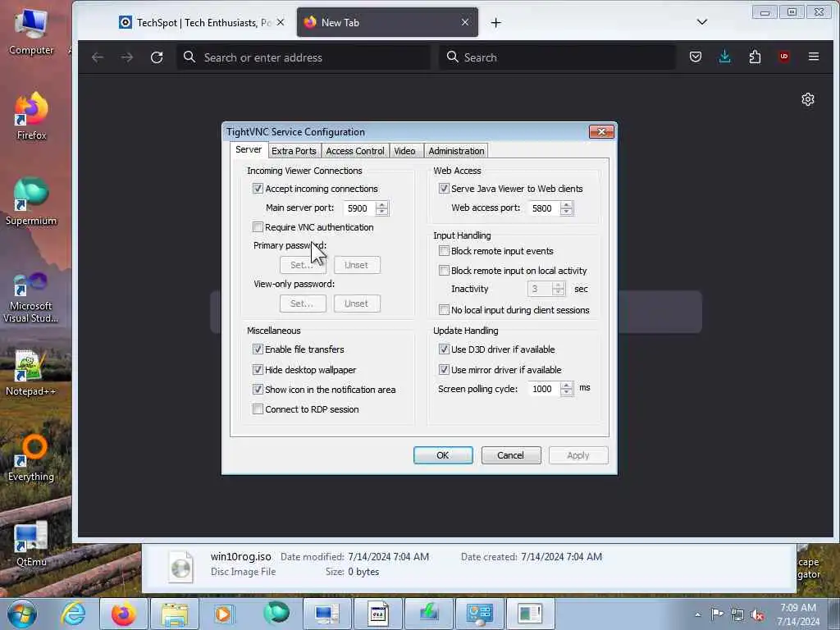Close the TechSpot tab
The height and width of the screenshot is (630, 840).
(x=281, y=22)
